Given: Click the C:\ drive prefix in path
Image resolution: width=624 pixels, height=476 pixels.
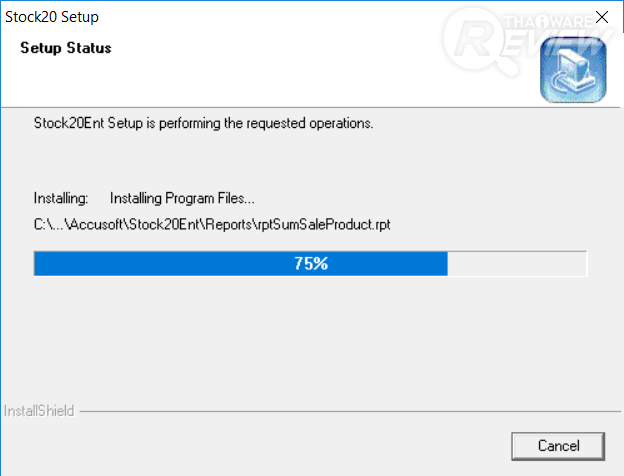Looking at the screenshot, I should 42,225.
